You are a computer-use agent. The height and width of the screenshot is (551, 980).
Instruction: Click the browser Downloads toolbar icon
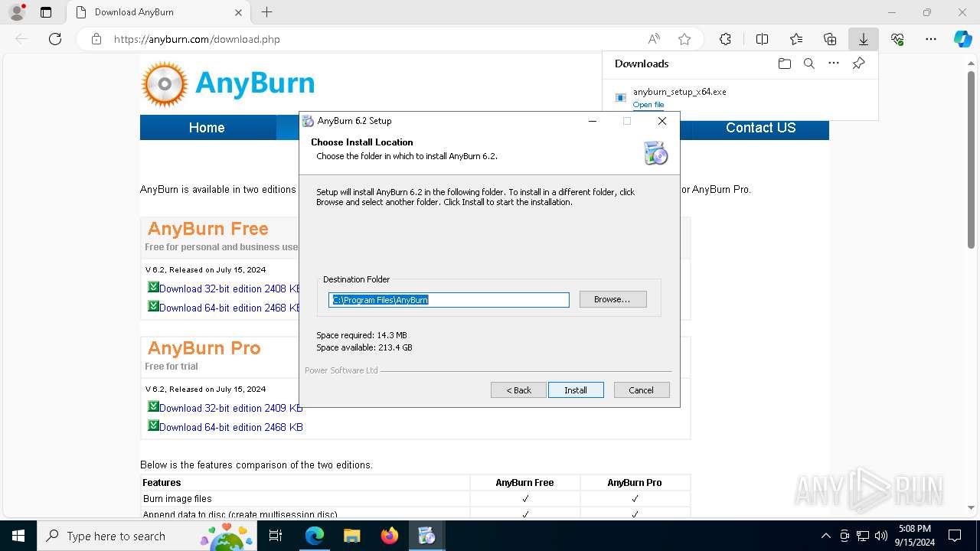863,39
